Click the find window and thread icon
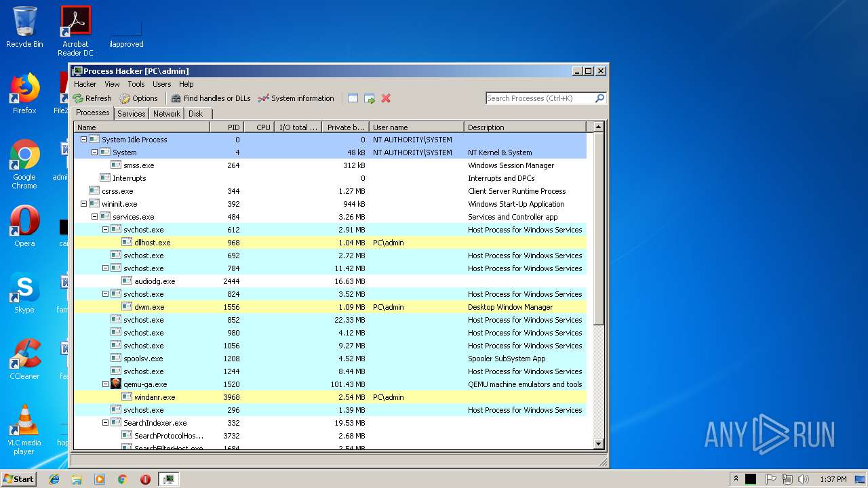 click(370, 98)
